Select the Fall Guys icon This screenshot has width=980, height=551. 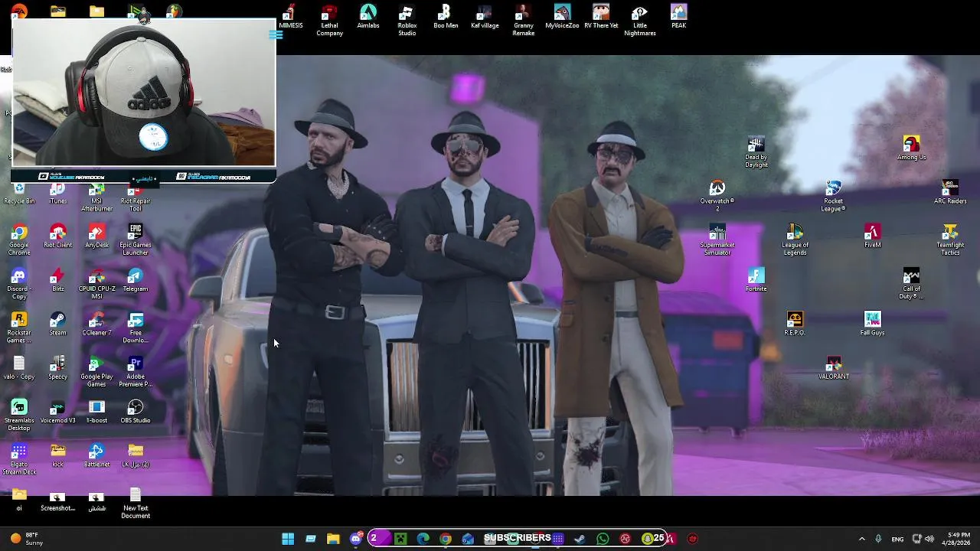pos(872,324)
